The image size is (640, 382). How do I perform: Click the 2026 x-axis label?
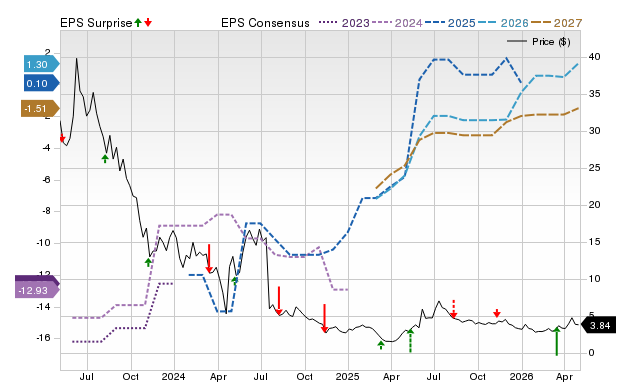[522, 376]
